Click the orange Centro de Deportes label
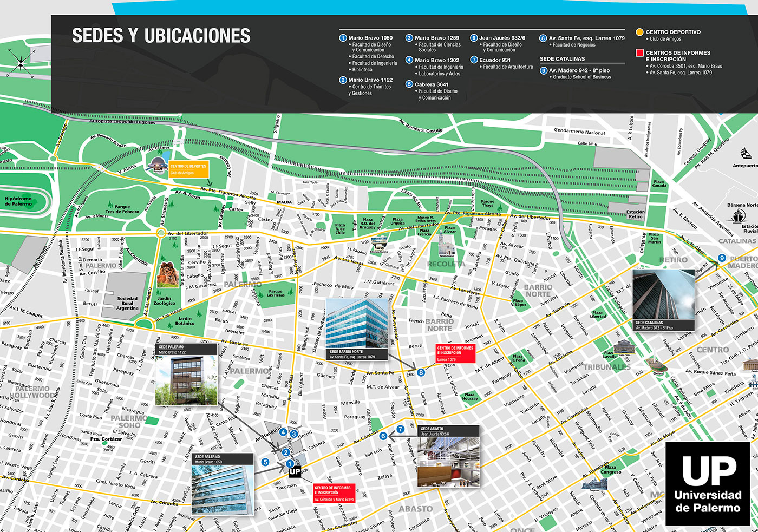This screenshot has width=758, height=532. (x=188, y=169)
